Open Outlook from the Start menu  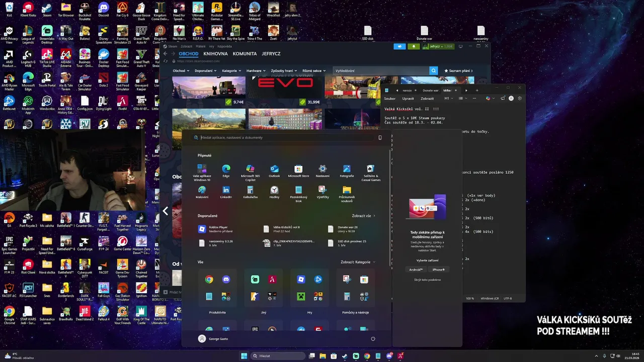(x=274, y=171)
